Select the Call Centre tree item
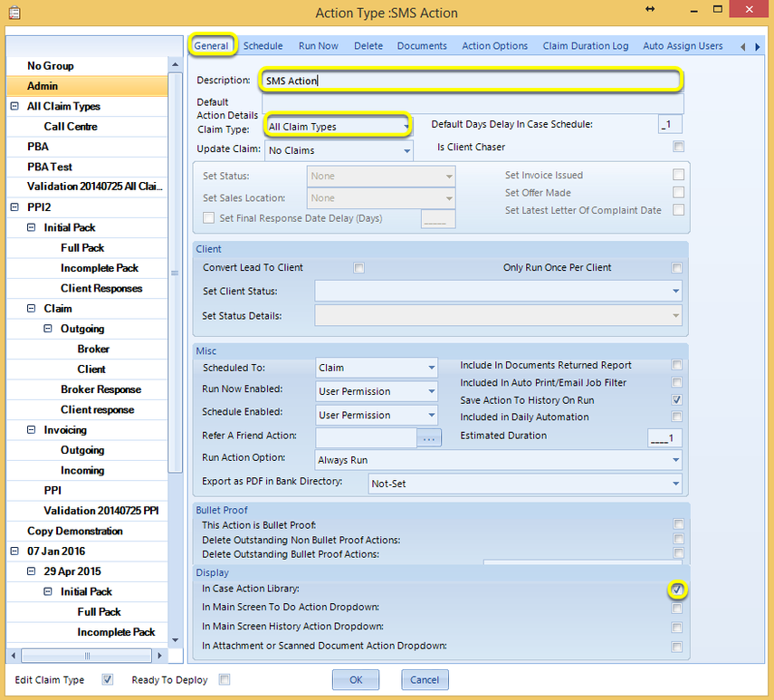The image size is (774, 700). click(71, 127)
